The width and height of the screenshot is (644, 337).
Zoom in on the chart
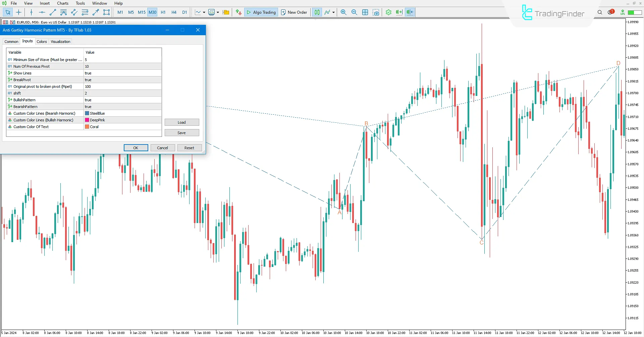(343, 12)
